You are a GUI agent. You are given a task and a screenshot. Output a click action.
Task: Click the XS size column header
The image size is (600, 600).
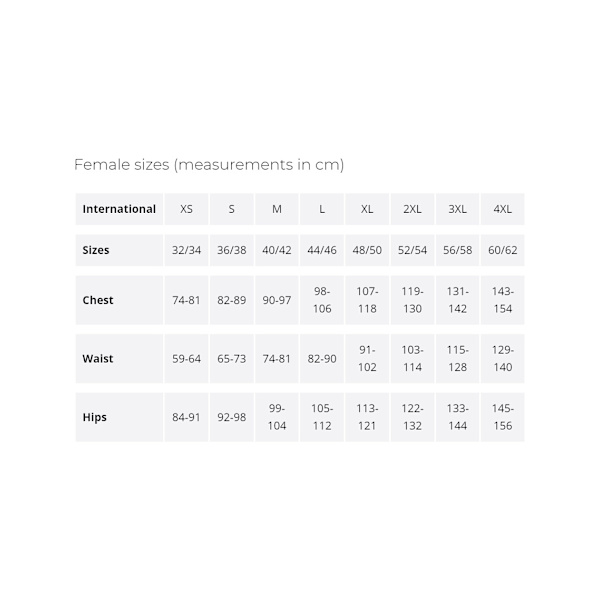coord(186,209)
